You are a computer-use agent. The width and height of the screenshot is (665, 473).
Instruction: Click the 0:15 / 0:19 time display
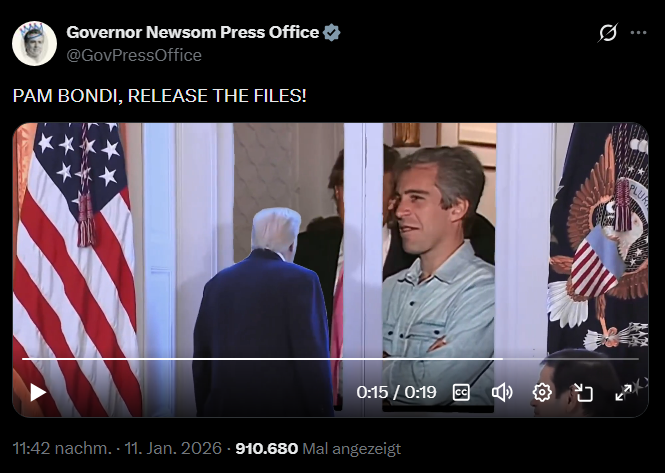click(x=396, y=392)
